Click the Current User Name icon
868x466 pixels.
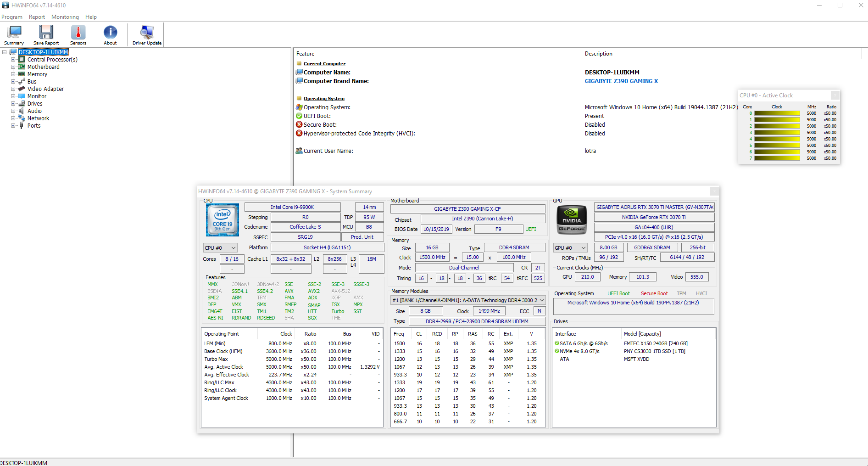(x=299, y=151)
